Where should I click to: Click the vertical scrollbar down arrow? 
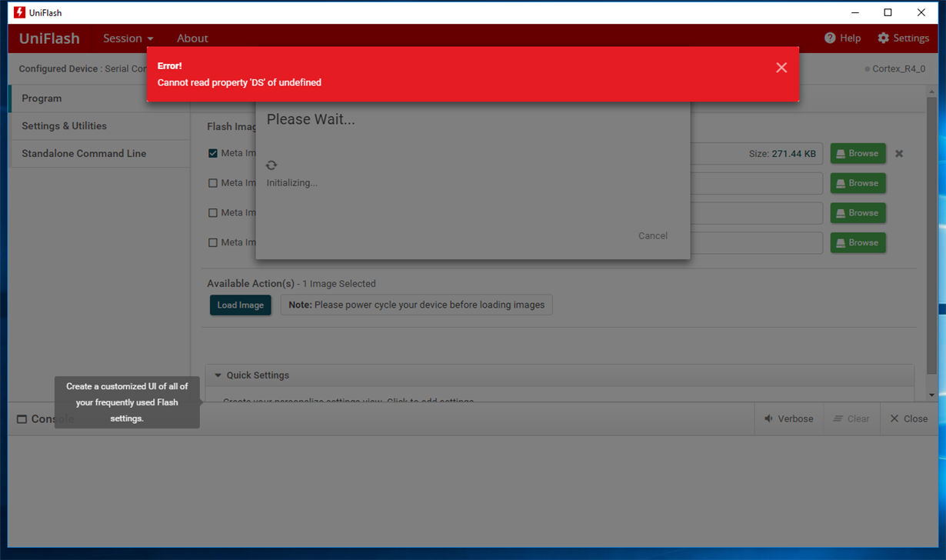click(931, 395)
